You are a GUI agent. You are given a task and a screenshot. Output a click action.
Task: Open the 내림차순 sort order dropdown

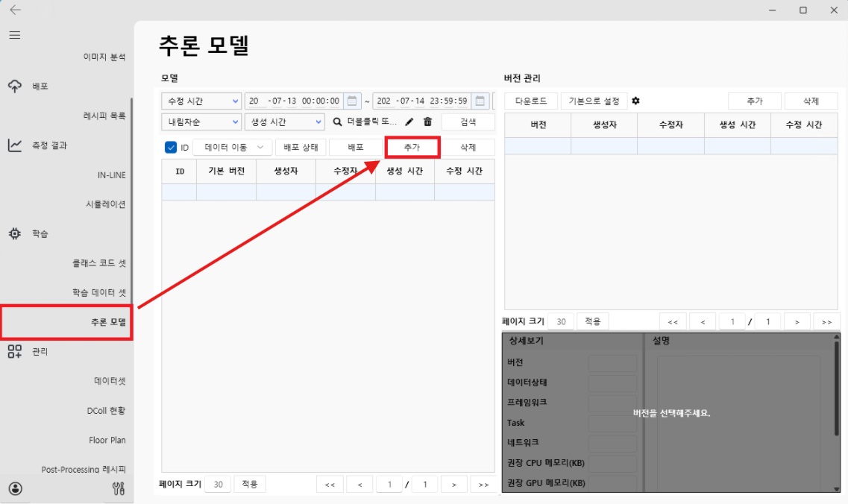click(201, 122)
